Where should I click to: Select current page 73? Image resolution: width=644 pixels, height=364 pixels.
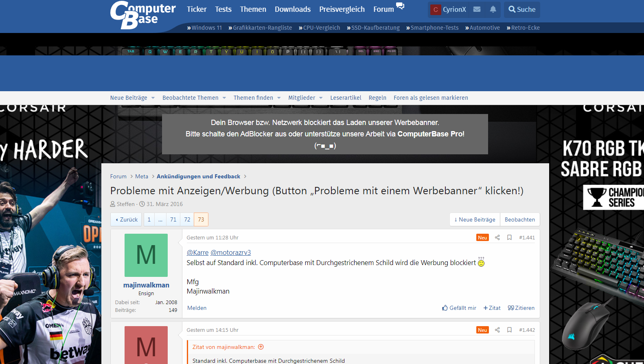(201, 219)
